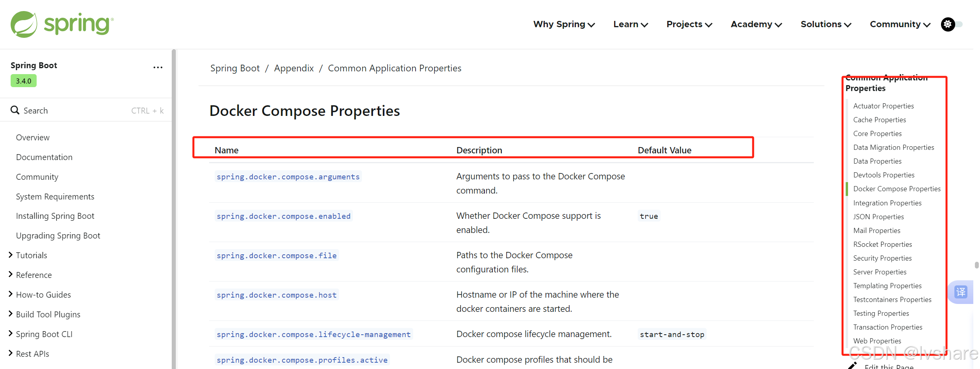Jump to Data Migration Properties section
Image resolution: width=980 pixels, height=369 pixels.
894,147
